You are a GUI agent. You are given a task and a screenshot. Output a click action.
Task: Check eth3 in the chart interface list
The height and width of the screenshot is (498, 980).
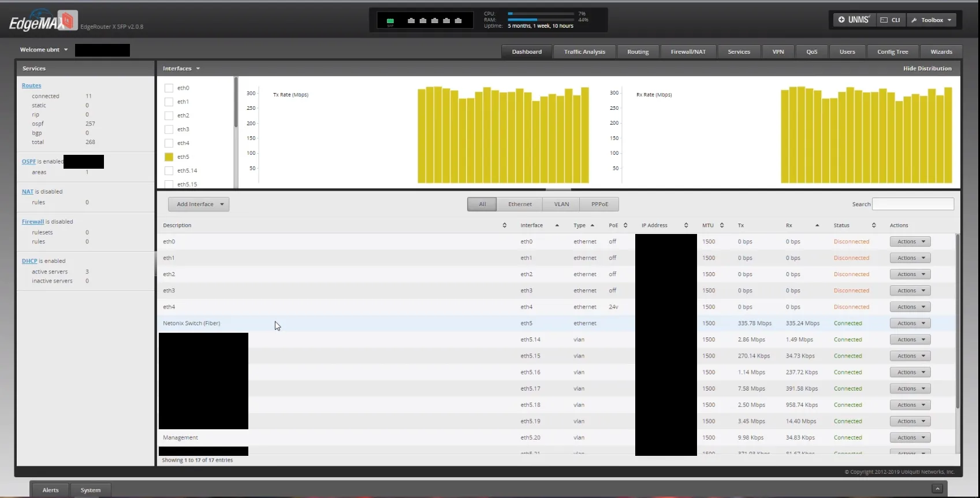tap(169, 129)
